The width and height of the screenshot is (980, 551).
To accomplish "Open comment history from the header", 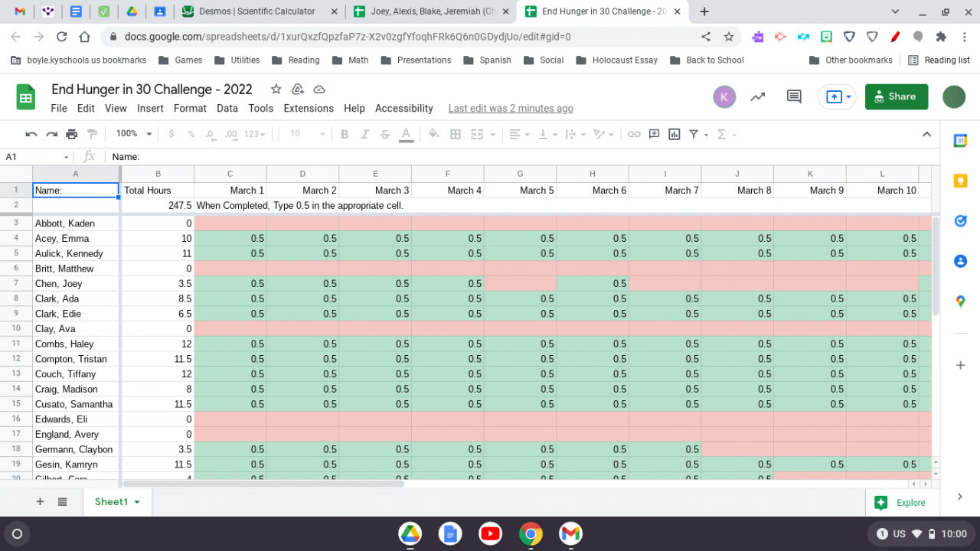I will click(x=794, y=96).
